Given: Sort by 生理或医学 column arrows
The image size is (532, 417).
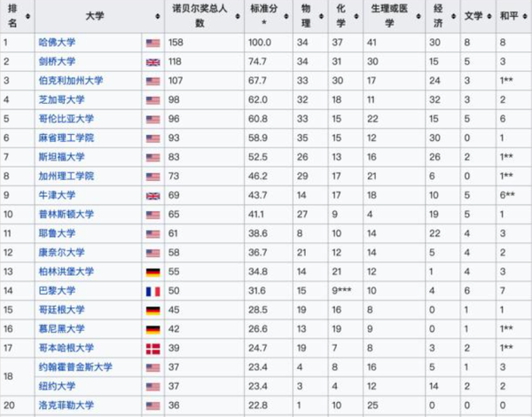Looking at the screenshot, I should (x=419, y=16).
